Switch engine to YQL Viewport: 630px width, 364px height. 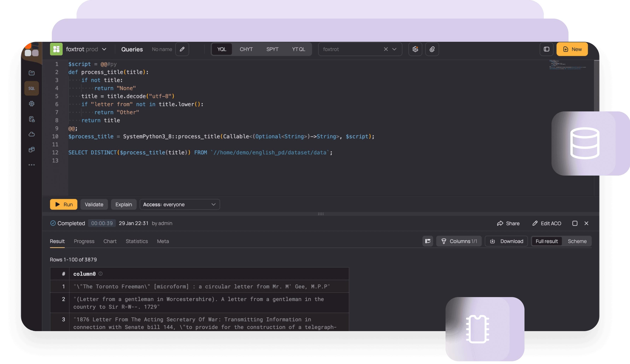pos(222,49)
